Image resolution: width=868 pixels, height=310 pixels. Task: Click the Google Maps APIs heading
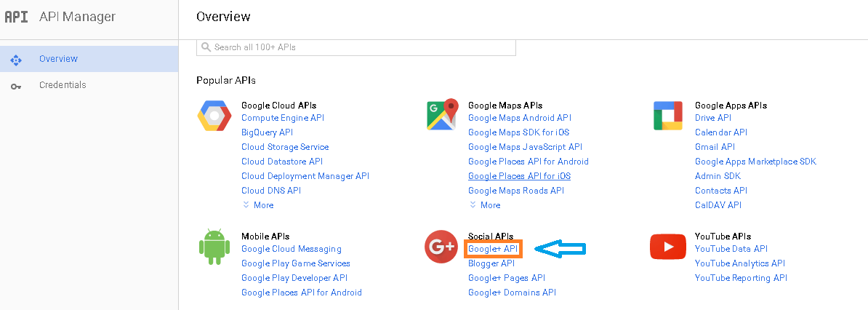[505, 105]
